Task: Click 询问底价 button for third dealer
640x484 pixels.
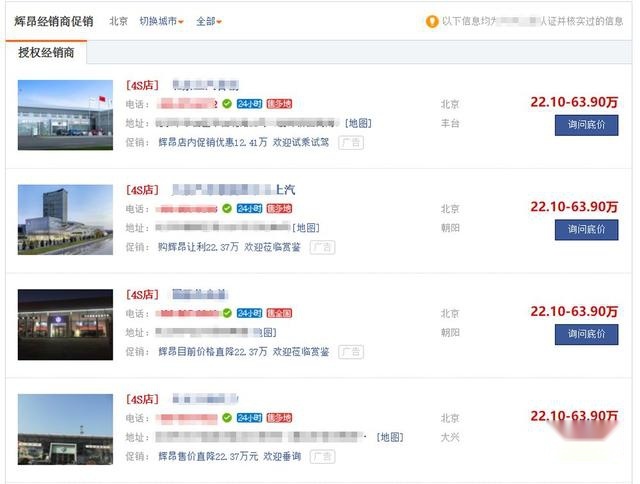Action: tap(586, 334)
